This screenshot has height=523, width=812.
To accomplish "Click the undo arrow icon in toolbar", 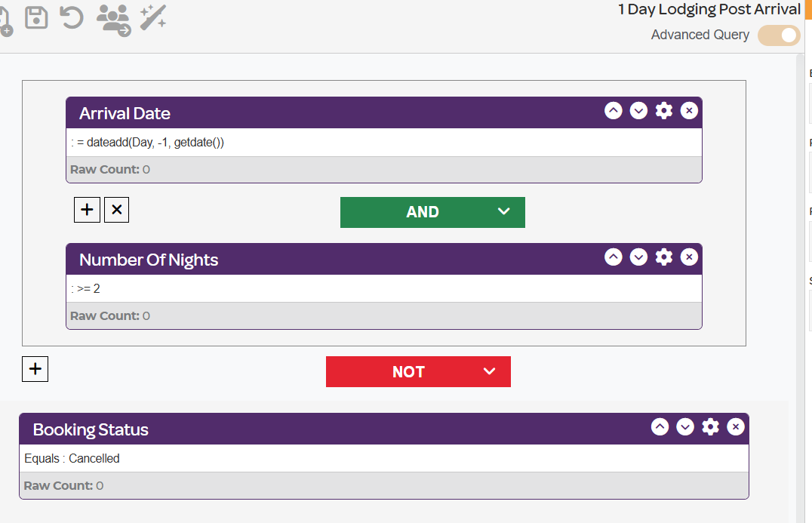I will [72, 17].
